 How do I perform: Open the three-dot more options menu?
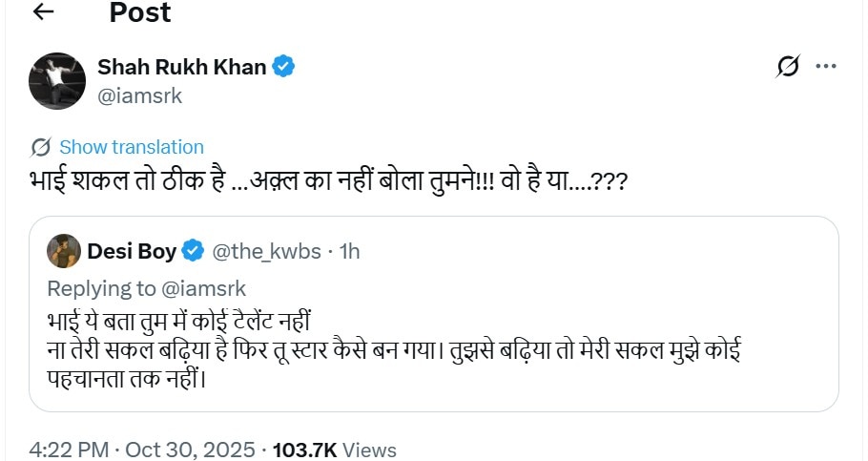(x=827, y=67)
